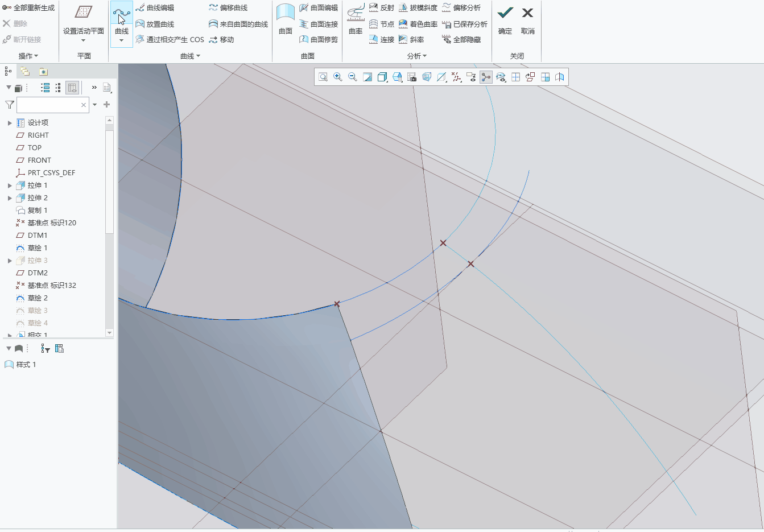The width and height of the screenshot is (764, 532).
Task: Open the 设置活动平面 dropdown arrow
Action: click(x=84, y=40)
